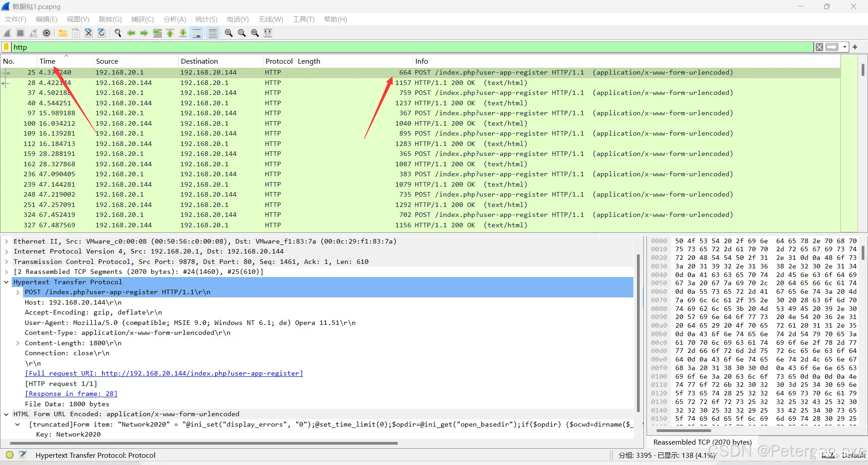The width and height of the screenshot is (868, 465).
Task: Sort by Protocol column header
Action: tap(279, 61)
